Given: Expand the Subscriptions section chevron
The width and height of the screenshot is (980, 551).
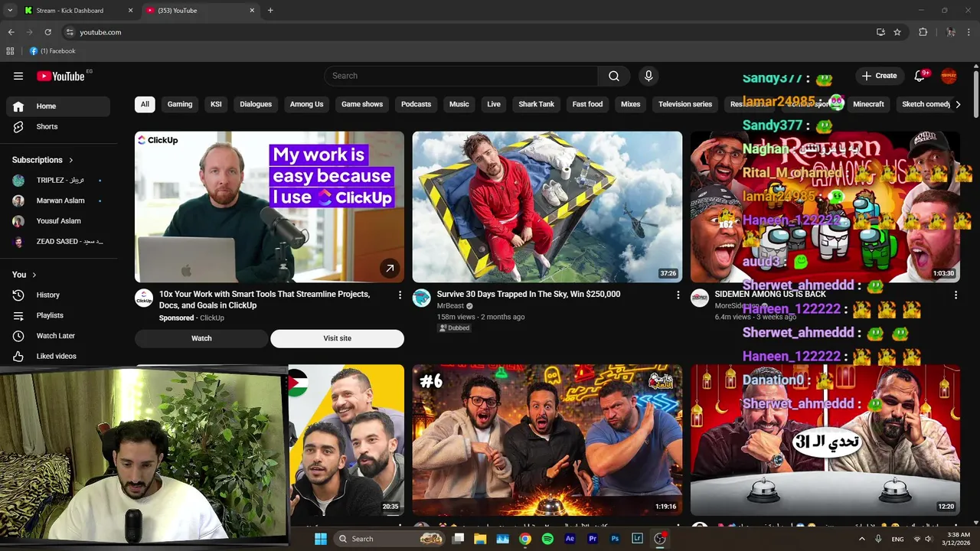Looking at the screenshot, I should pyautogui.click(x=71, y=160).
